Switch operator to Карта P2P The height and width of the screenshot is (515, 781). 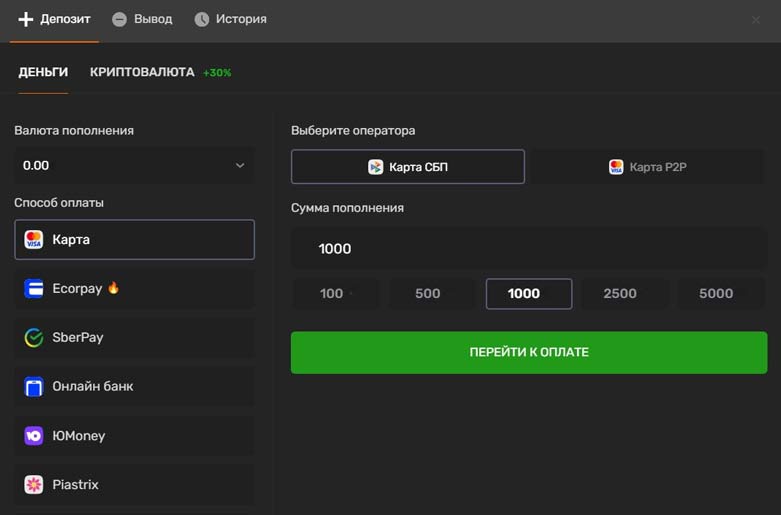coord(648,167)
